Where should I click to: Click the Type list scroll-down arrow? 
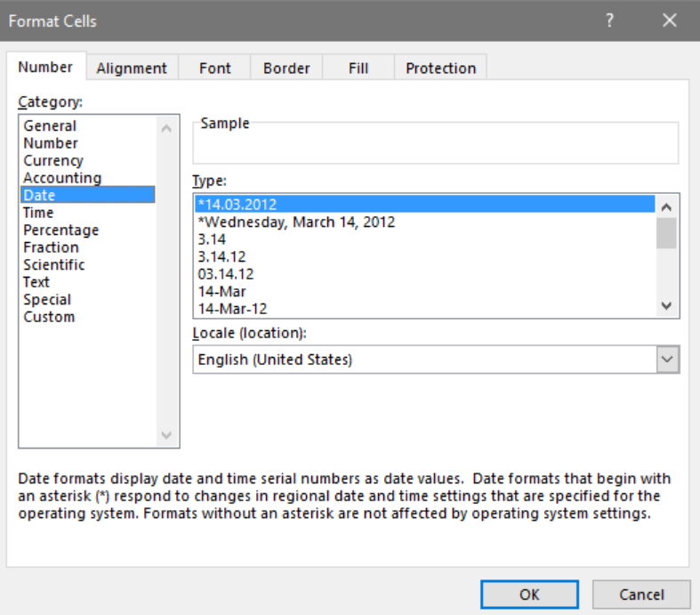click(x=666, y=306)
